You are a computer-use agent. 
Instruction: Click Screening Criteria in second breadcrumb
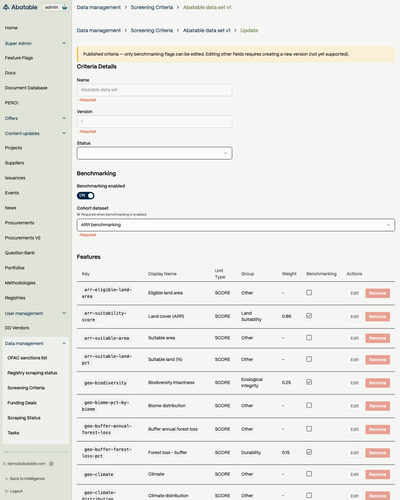pos(152,30)
